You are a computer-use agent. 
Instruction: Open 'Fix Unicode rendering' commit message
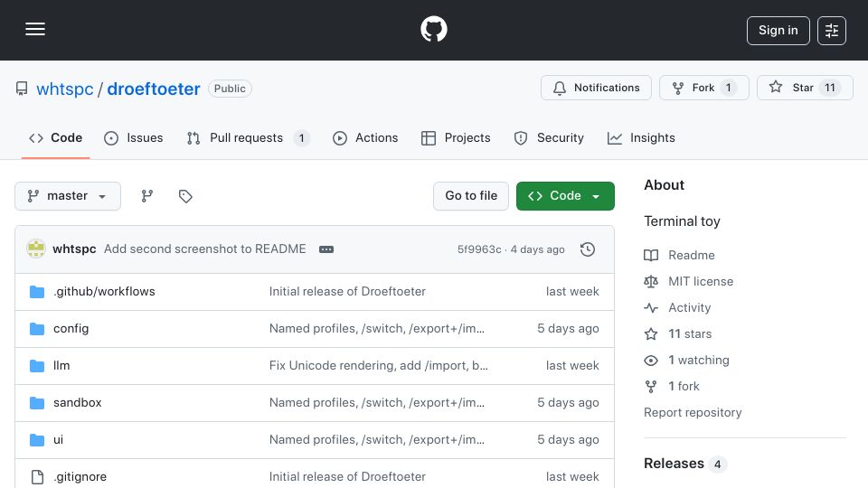pos(379,366)
